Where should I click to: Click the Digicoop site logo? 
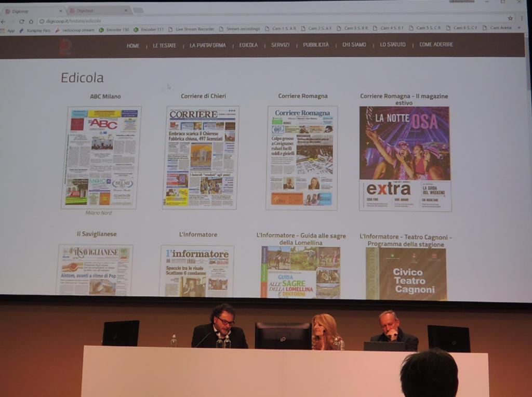(65, 46)
